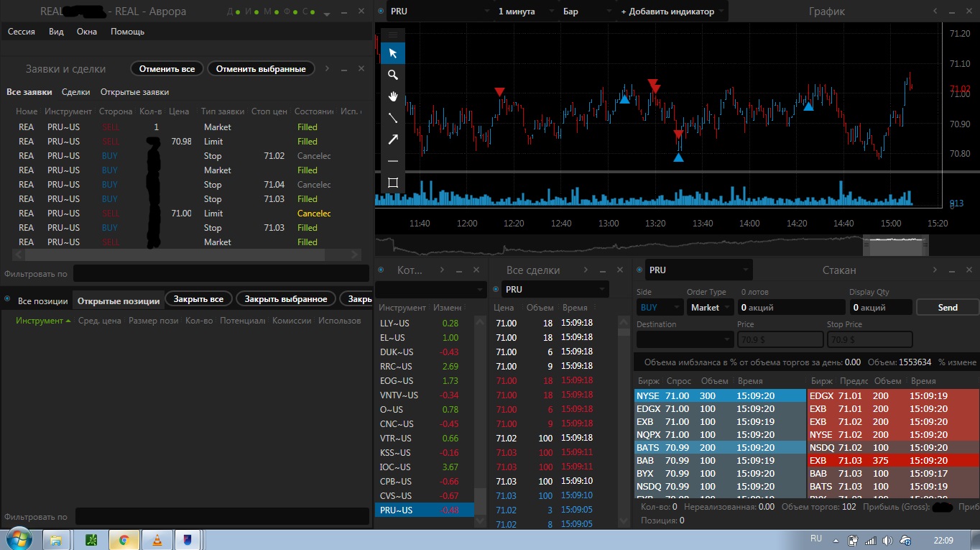Click the orders Фильтровать по input field
The height and width of the screenshot is (550, 980).
[221, 273]
